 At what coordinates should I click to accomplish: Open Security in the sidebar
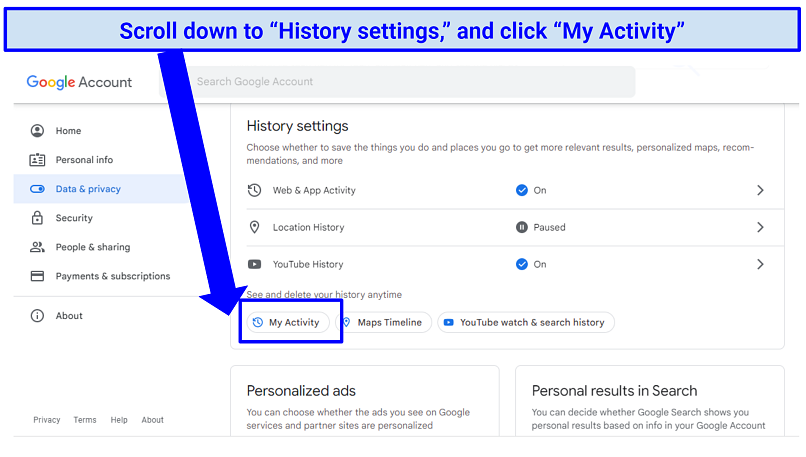(74, 218)
